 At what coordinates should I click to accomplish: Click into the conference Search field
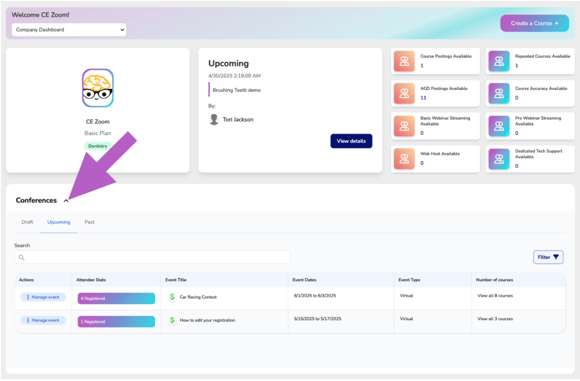pyautogui.click(x=152, y=257)
